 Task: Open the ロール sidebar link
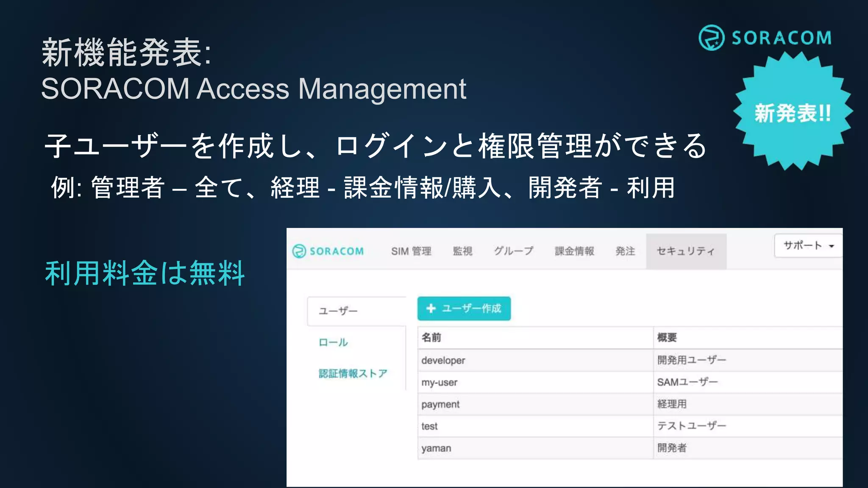coord(333,342)
